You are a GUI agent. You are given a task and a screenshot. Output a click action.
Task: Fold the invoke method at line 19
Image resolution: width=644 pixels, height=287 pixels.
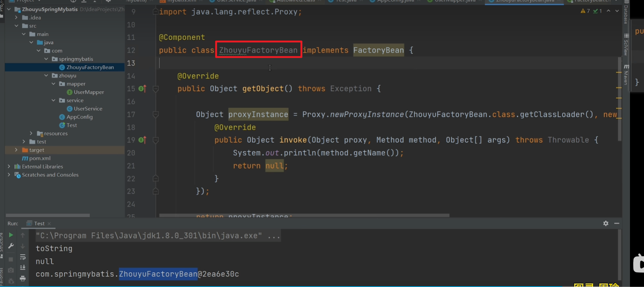pos(156,140)
